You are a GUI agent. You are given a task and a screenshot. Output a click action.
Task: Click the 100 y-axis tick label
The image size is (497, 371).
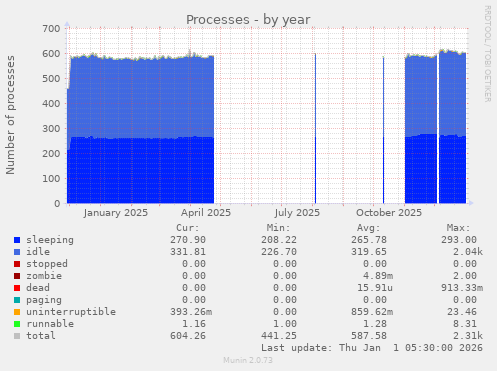51,179
